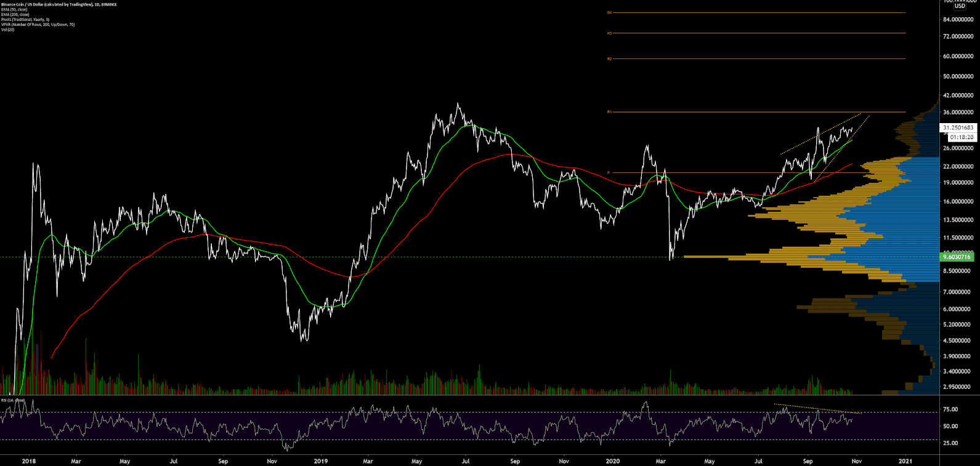Open the VPVR indicator legend entry
980x466 pixels.
(x=38, y=25)
